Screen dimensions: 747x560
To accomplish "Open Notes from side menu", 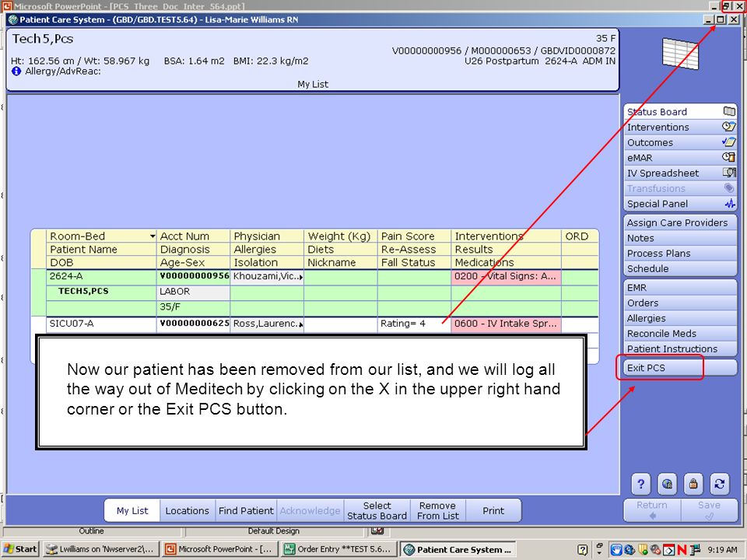I will 680,238.
